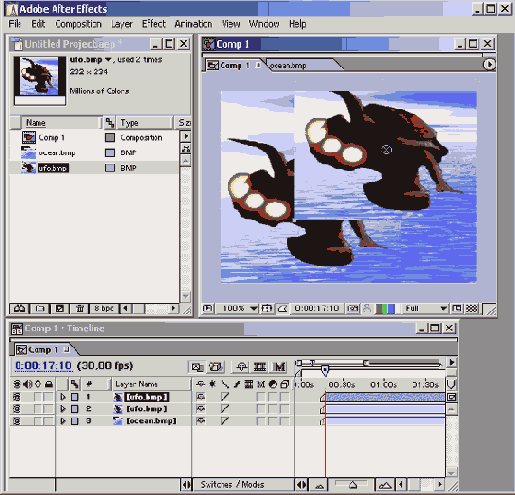Open the Timeline window flyout arrow

(x=452, y=362)
